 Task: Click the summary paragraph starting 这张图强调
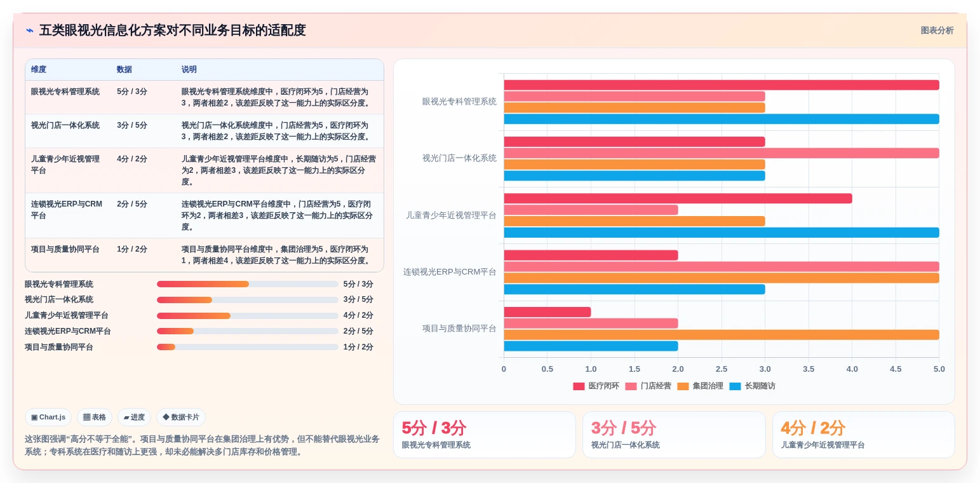202,446
